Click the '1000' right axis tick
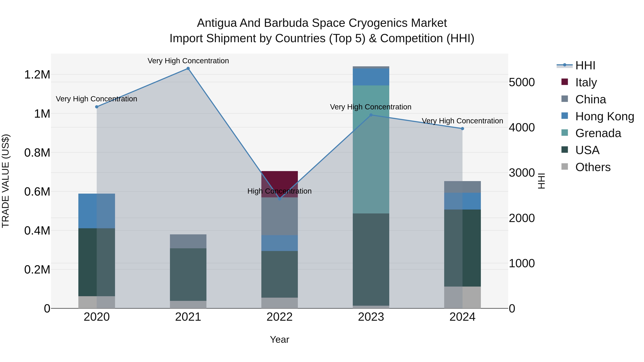644x362 pixels. pos(522,263)
